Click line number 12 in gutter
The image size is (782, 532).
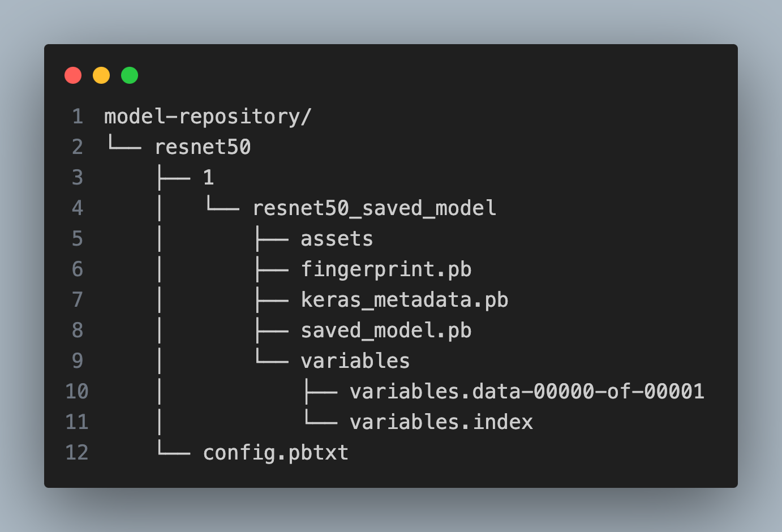(77, 453)
